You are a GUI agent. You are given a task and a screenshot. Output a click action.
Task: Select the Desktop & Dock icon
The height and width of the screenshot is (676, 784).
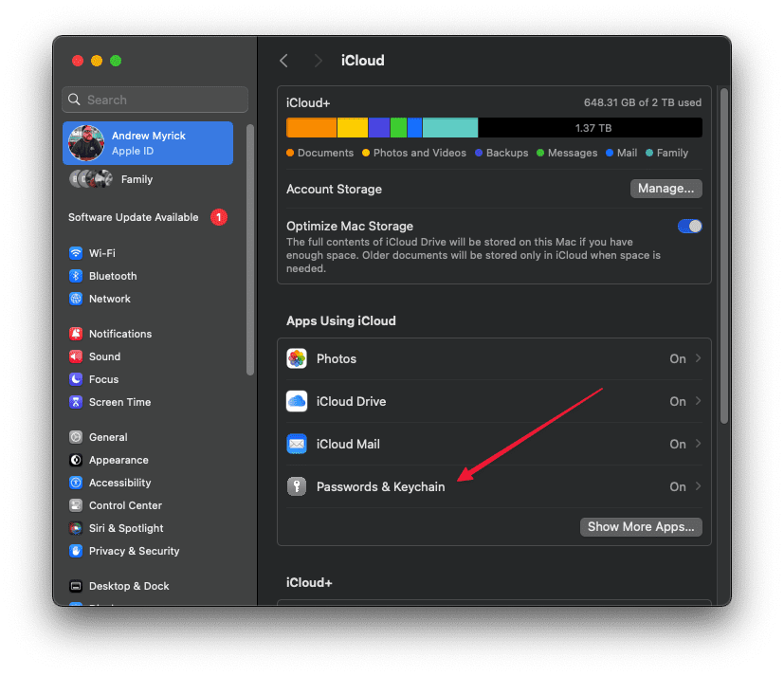pos(76,586)
